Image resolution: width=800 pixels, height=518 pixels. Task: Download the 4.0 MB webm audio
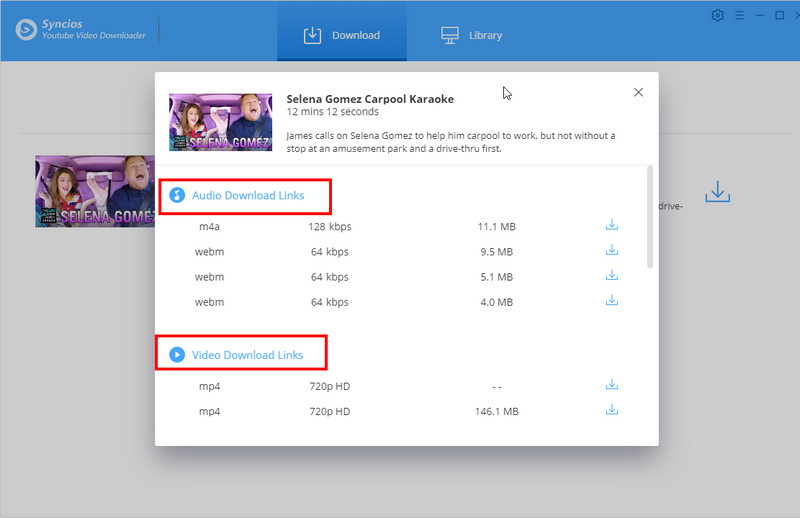coord(612,301)
